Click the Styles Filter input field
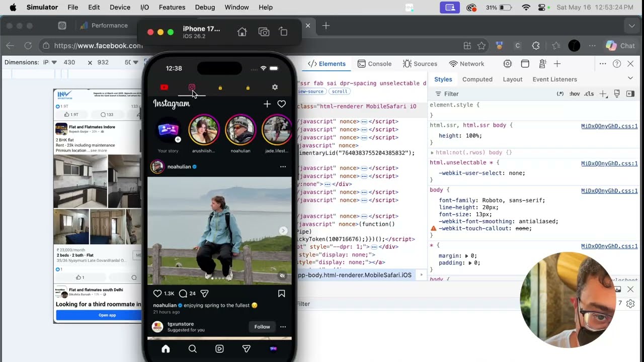Image resolution: width=644 pixels, height=362 pixels. coord(493,94)
